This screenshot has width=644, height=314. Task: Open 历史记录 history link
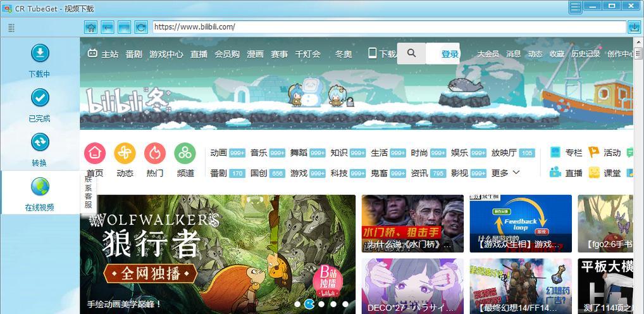click(x=586, y=54)
